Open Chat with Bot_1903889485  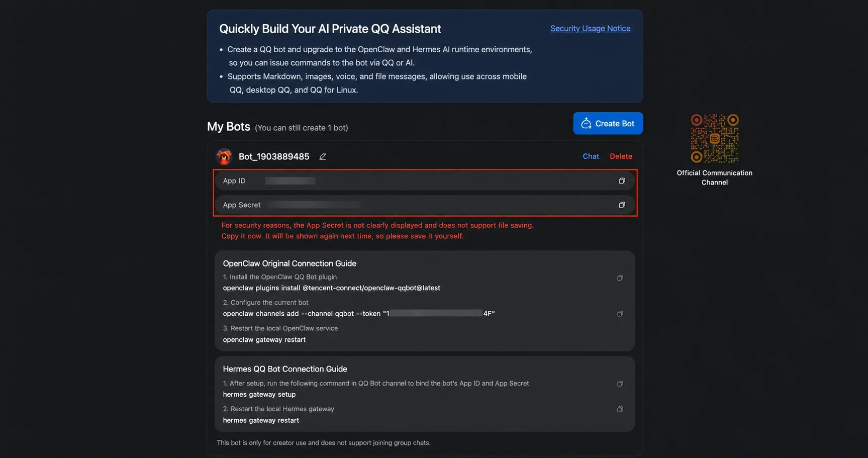pos(591,156)
